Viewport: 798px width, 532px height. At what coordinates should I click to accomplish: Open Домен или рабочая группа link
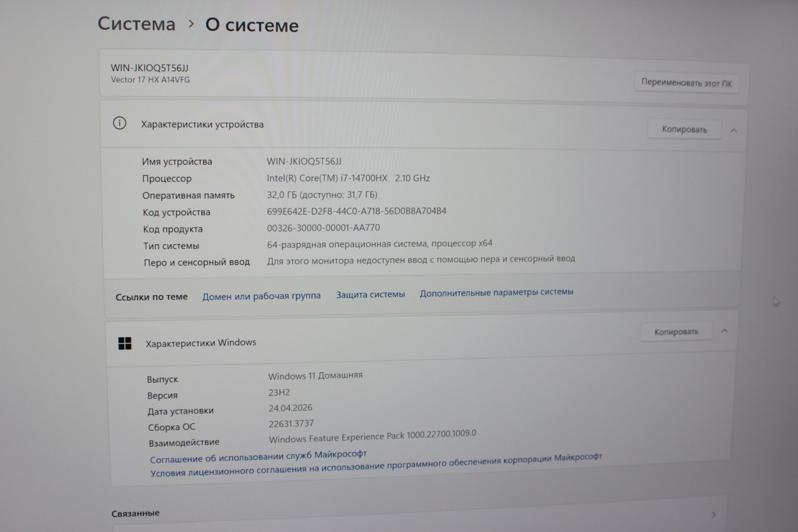click(x=261, y=296)
